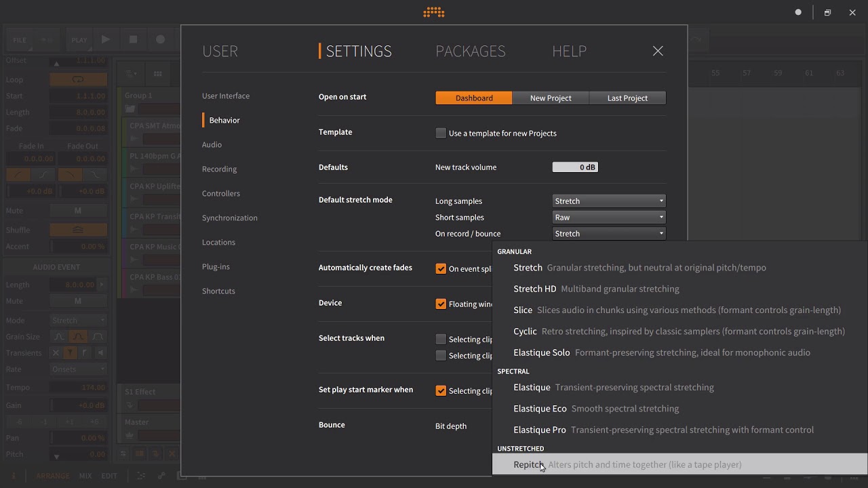Switch to the USER tab
The height and width of the screenshot is (488, 868).
click(220, 51)
